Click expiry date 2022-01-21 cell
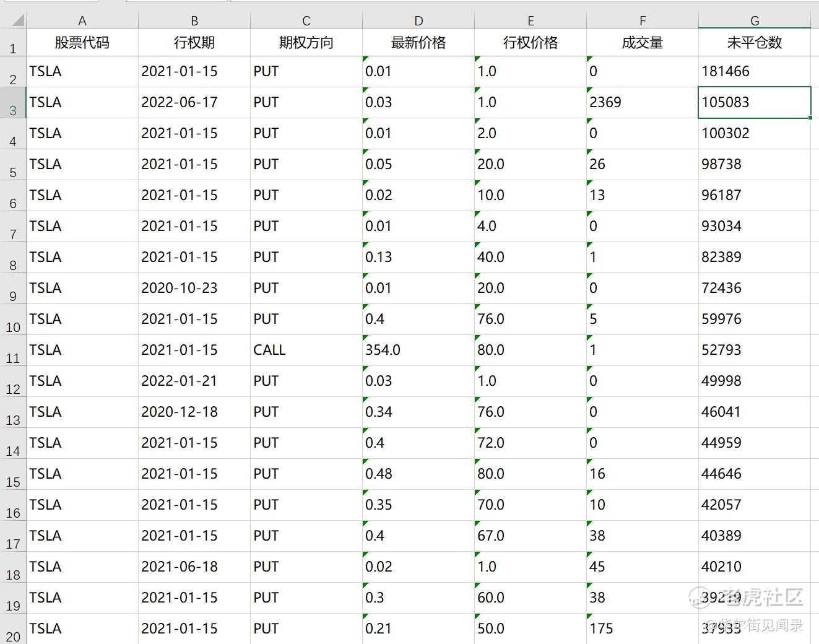 pos(194,381)
